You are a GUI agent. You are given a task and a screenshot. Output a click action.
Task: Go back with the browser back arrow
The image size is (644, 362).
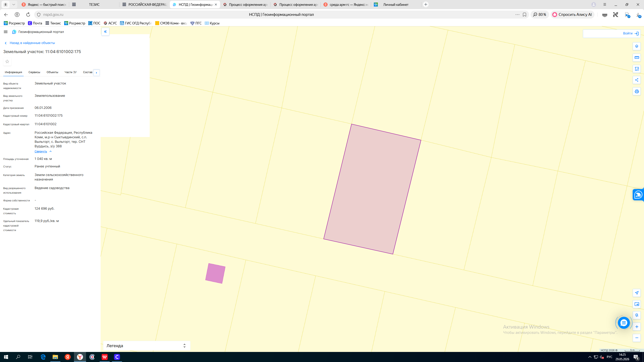(6, 15)
